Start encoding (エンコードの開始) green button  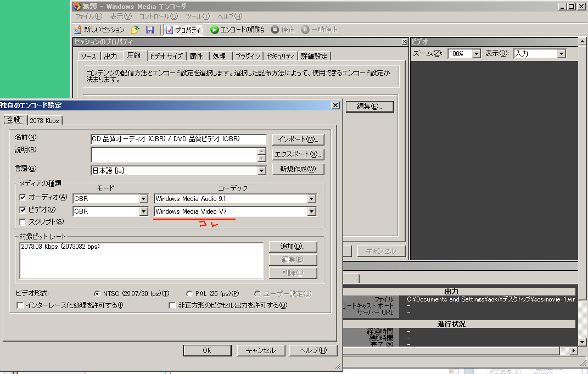pyautogui.click(x=237, y=30)
